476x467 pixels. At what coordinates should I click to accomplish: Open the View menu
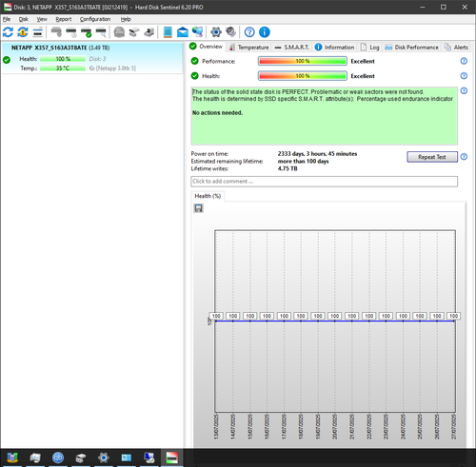click(x=42, y=19)
